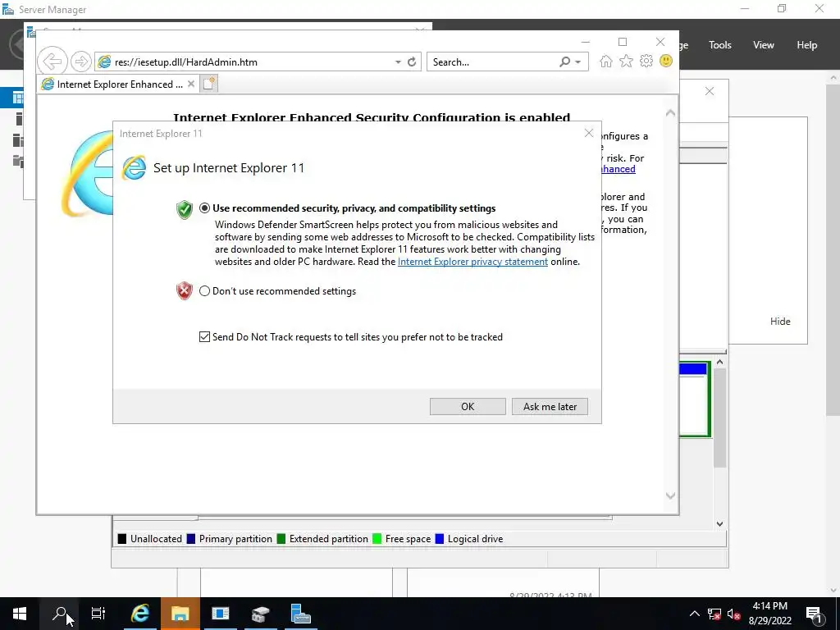The height and width of the screenshot is (630, 840).
Task: Click the Primary partition legend swatch
Action: click(x=190, y=539)
